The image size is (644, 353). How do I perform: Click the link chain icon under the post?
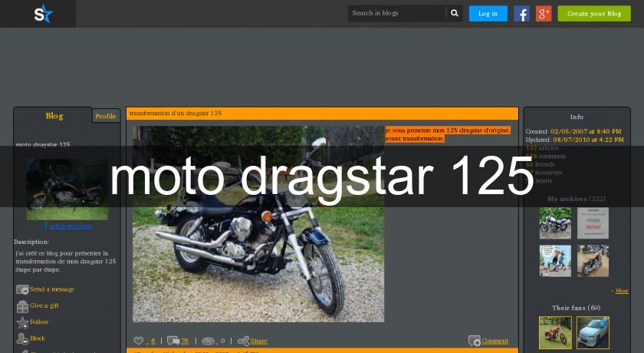[x=209, y=341]
